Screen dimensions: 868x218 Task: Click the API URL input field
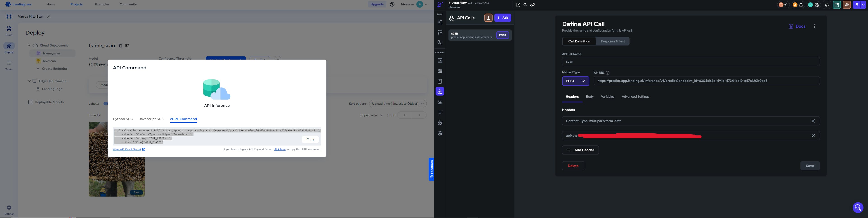(707, 81)
